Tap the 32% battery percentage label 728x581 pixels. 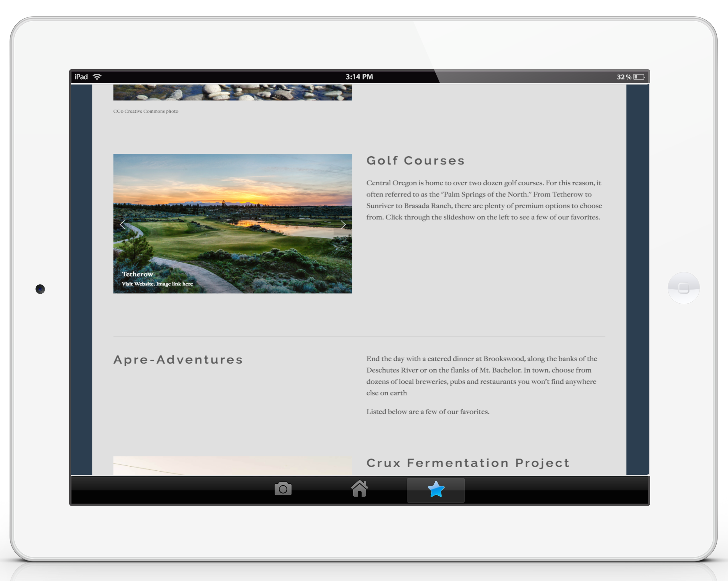pyautogui.click(x=624, y=77)
